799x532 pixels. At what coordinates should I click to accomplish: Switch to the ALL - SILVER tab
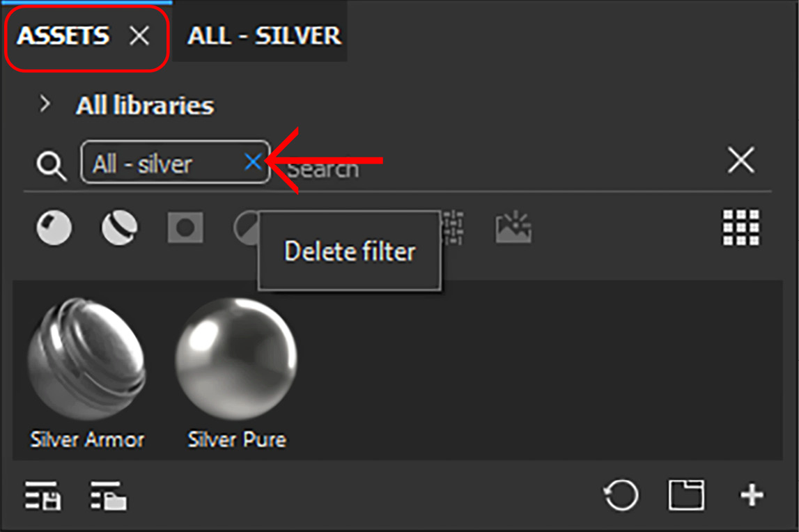pyautogui.click(x=264, y=36)
